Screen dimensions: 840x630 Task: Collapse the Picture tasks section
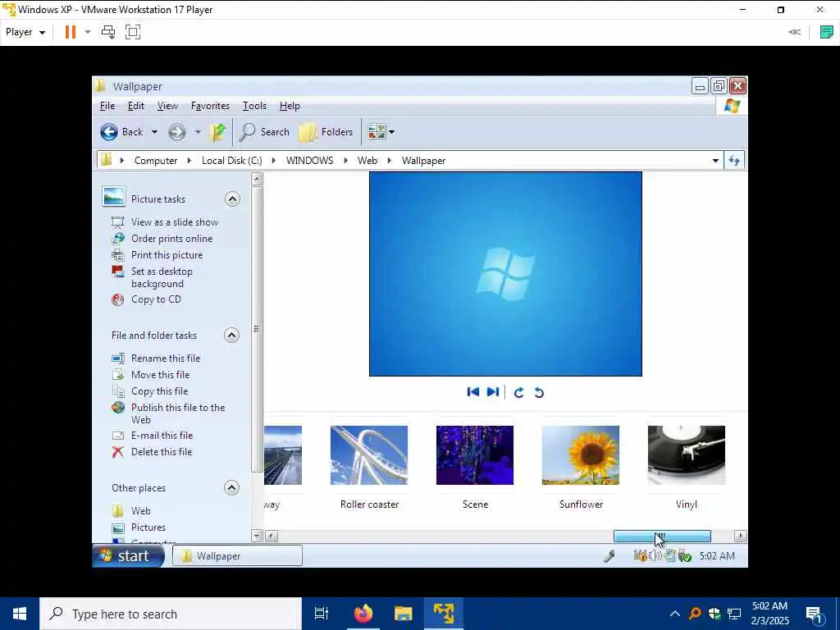click(x=232, y=199)
